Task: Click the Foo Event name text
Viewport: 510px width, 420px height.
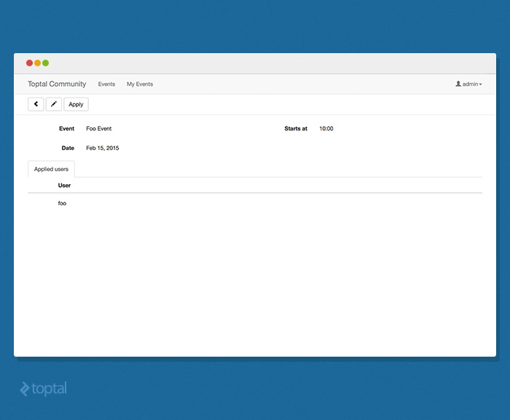Action: [98, 129]
